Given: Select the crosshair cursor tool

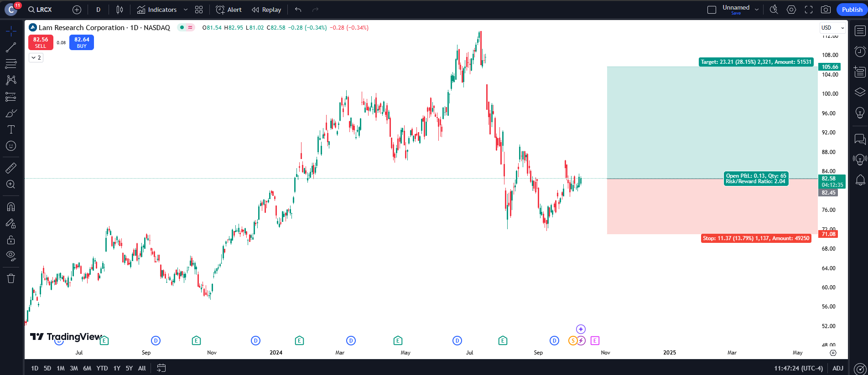Looking at the screenshot, I should (x=11, y=31).
